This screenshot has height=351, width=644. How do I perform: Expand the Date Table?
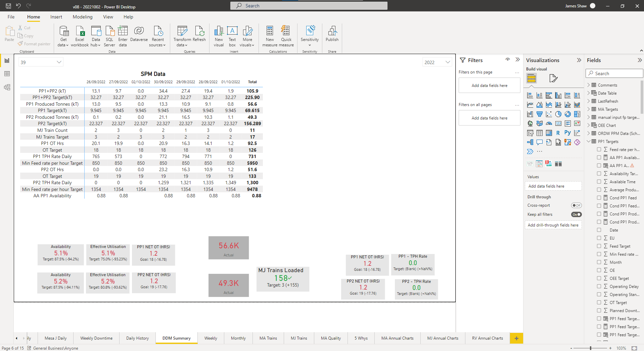(589, 93)
